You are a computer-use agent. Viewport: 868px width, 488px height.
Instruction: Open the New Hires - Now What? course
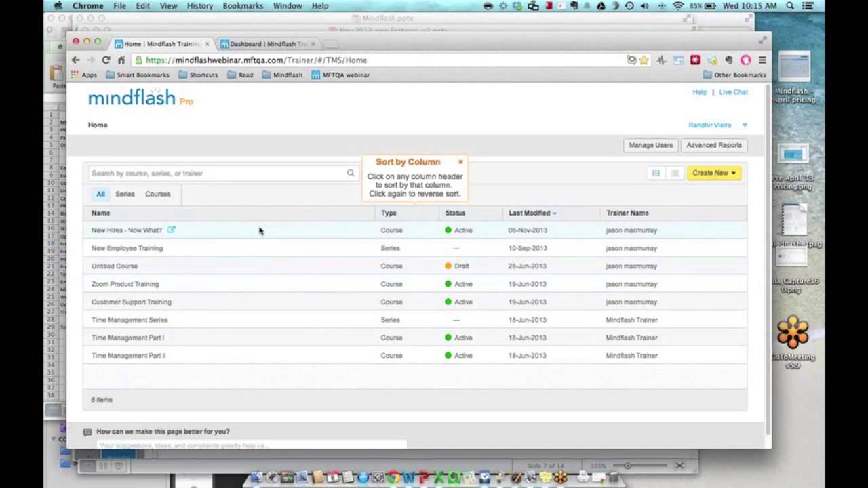pos(127,230)
